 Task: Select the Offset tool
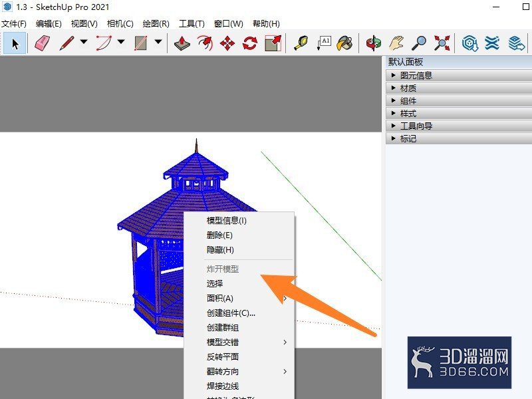click(205, 43)
